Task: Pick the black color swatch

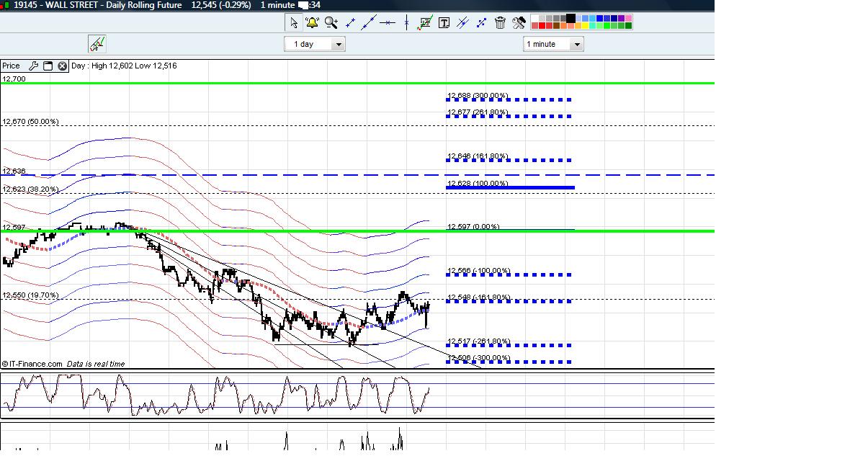Action: click(x=571, y=18)
